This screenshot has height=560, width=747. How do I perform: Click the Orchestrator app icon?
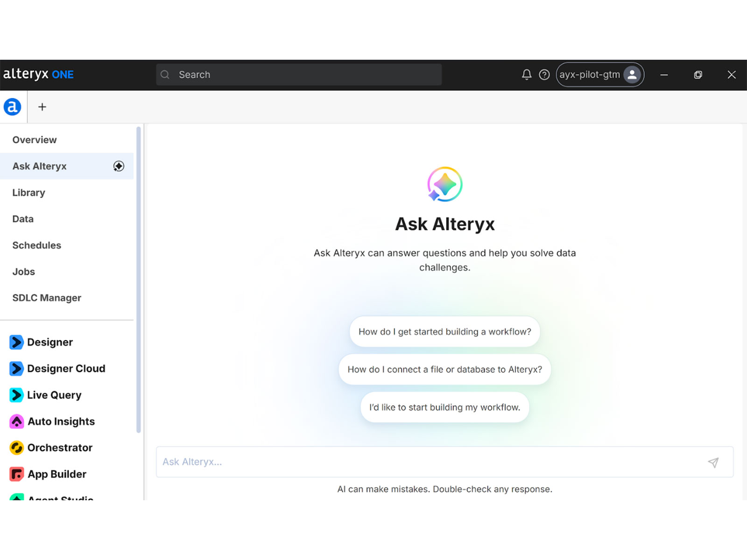pos(16,448)
